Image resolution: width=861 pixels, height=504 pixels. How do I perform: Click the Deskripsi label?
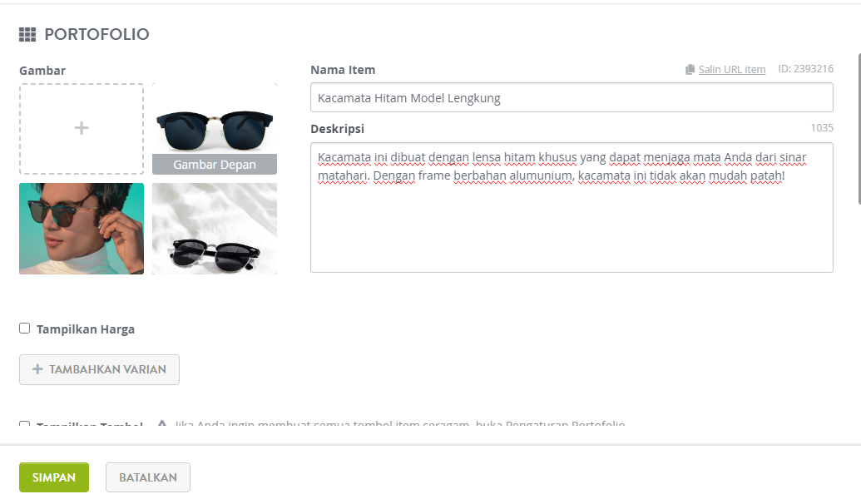point(337,129)
